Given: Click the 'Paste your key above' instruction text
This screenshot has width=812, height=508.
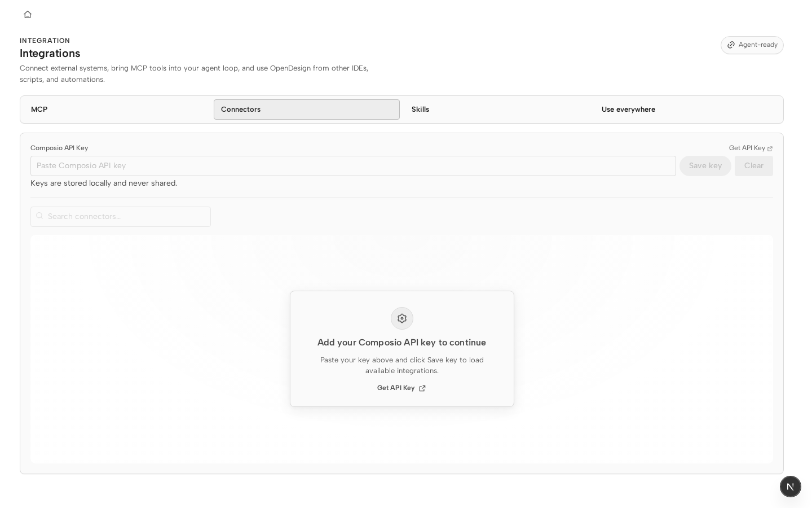Looking at the screenshot, I should (x=402, y=365).
